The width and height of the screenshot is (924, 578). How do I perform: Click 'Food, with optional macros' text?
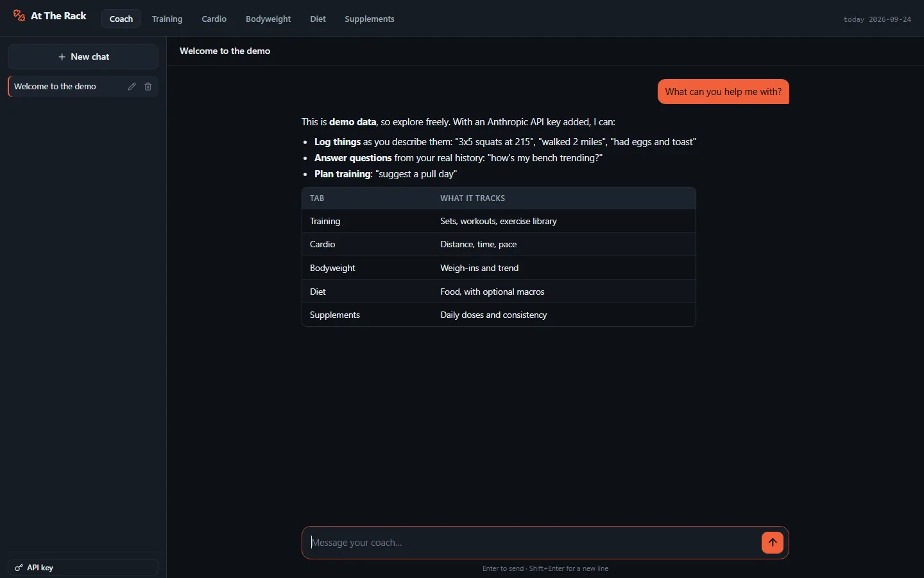click(x=492, y=292)
